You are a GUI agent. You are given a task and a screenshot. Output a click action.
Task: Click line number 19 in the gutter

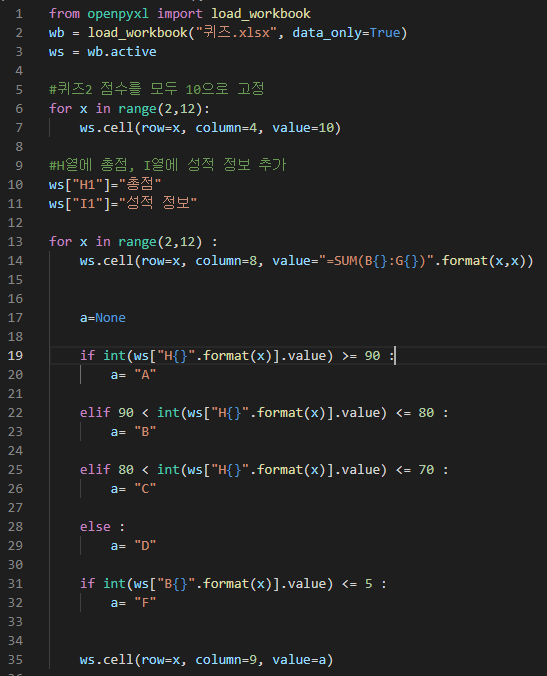coord(15,356)
